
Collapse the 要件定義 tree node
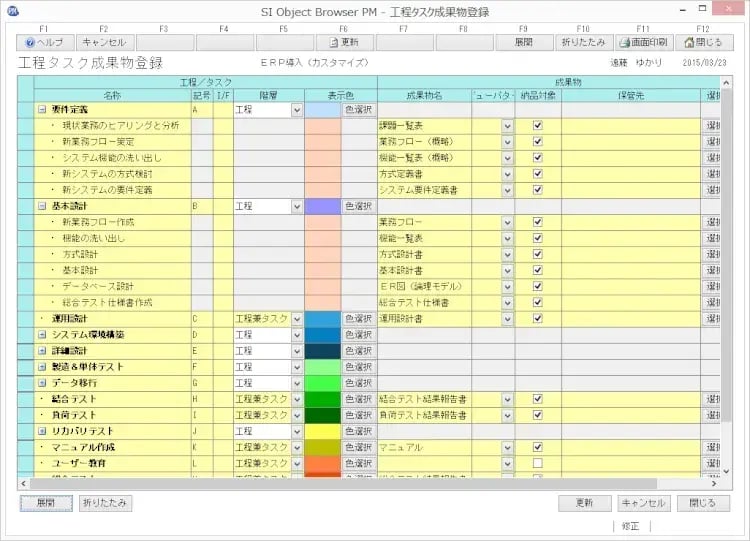click(42, 110)
